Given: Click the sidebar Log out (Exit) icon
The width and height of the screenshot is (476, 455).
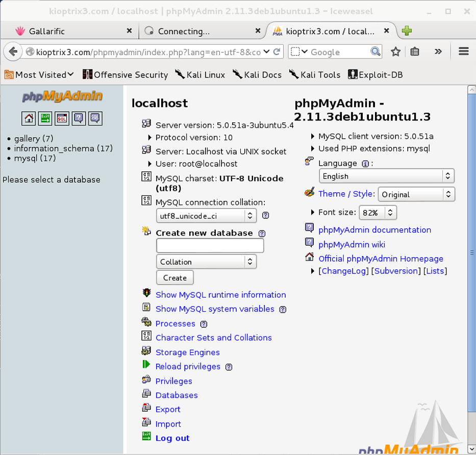Looking at the screenshot, I should (x=45, y=118).
